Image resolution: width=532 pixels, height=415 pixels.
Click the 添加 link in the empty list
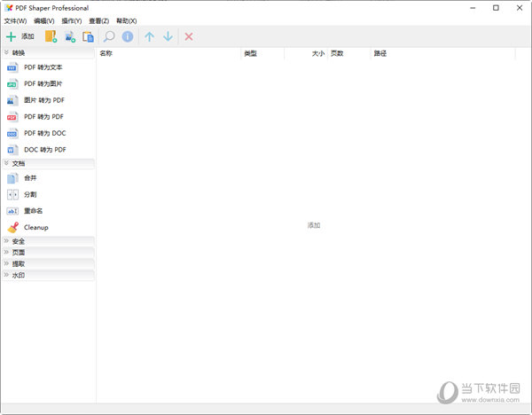point(314,225)
